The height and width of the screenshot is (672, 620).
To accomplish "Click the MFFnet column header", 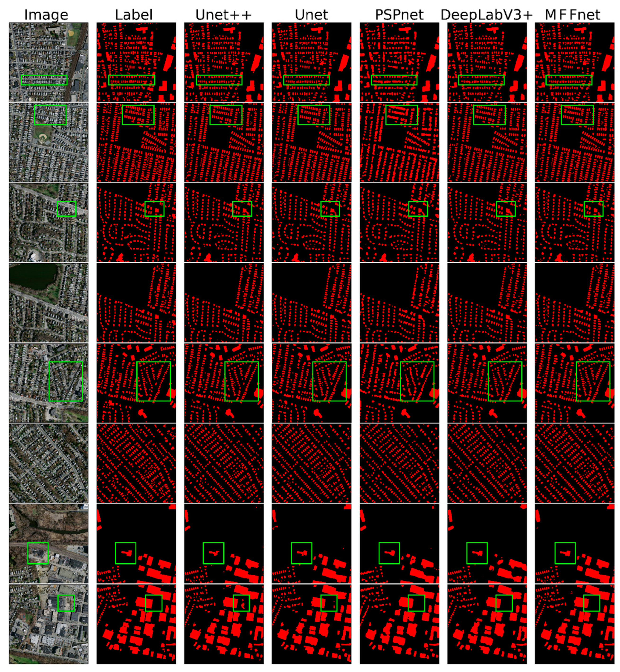I will point(572,15).
